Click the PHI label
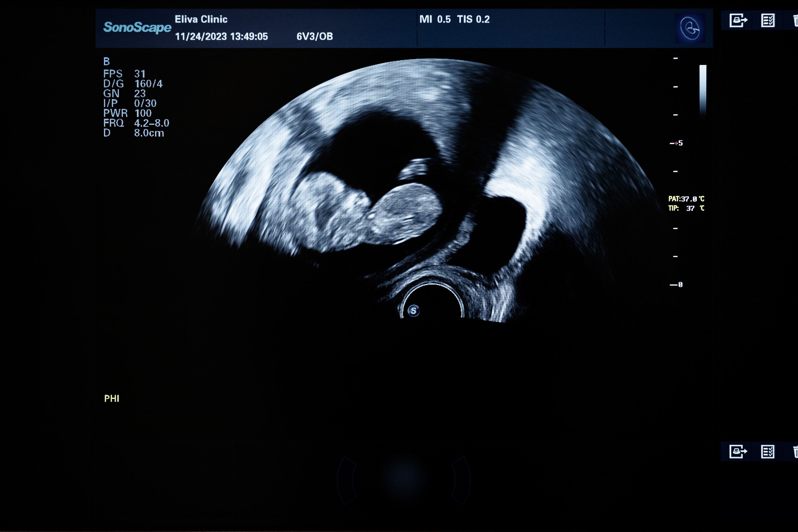 [x=112, y=398]
